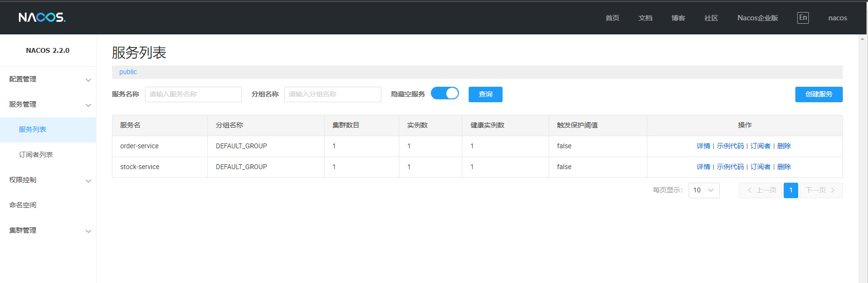Expand the 配置管理 sidebar menu
This screenshot has height=283, width=868.
click(48, 79)
